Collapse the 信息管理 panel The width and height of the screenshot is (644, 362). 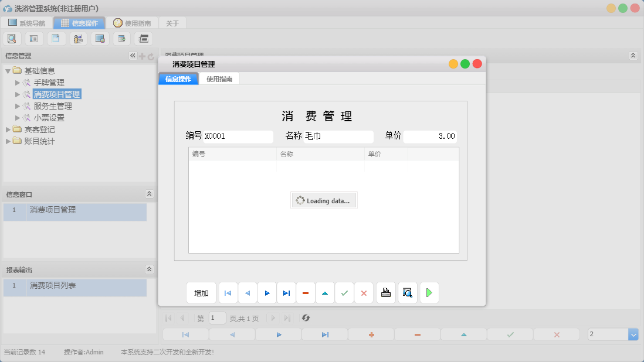(133, 55)
